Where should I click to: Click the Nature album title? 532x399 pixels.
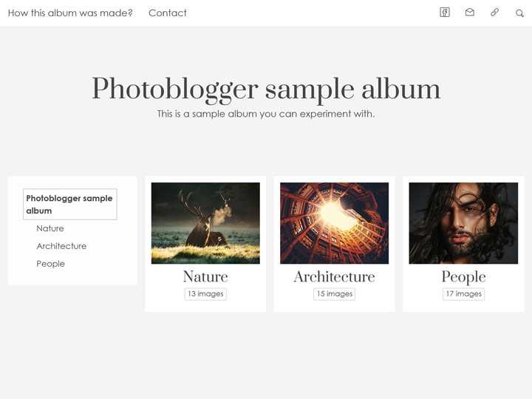click(x=205, y=276)
